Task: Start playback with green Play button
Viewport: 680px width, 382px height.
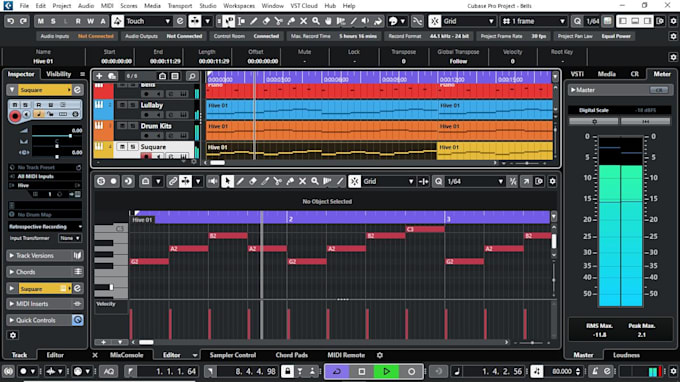Action: click(386, 372)
